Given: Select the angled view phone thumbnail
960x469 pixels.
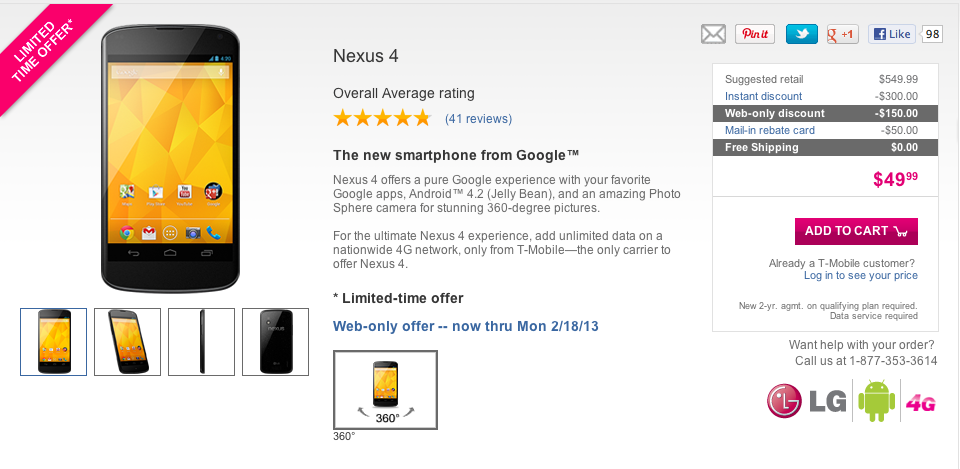Looking at the screenshot, I should point(127,342).
